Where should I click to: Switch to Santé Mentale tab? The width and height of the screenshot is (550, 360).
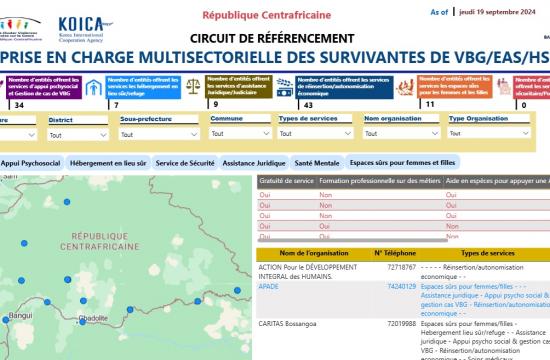[317, 163]
